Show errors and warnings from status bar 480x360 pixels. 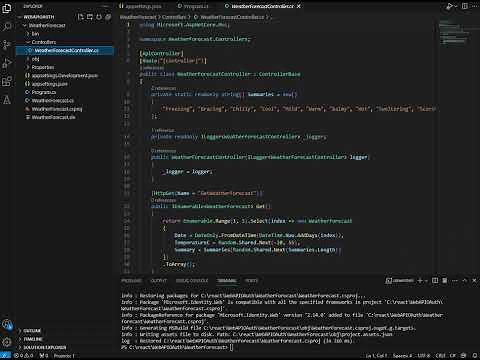pyautogui.click(x=24, y=356)
